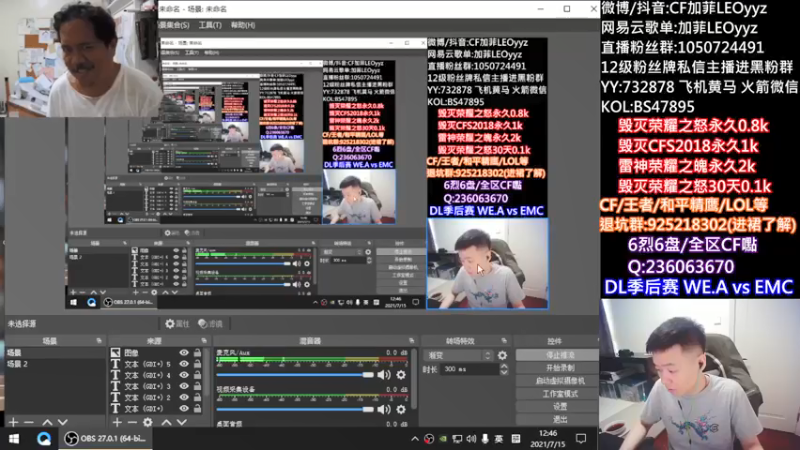The image size is (800, 450).
Task: Select the 场景 2 scene
Action: click(x=55, y=364)
